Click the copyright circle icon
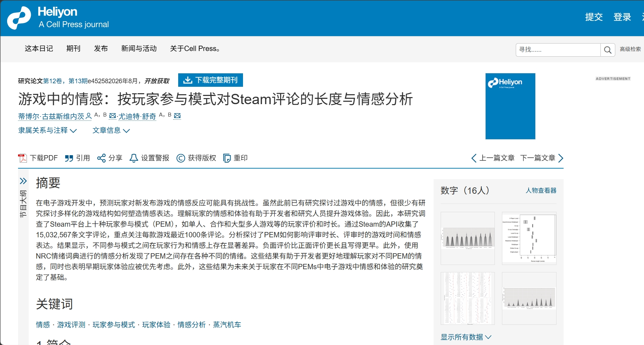Image resolution: width=644 pixels, height=345 pixels. pyautogui.click(x=181, y=158)
